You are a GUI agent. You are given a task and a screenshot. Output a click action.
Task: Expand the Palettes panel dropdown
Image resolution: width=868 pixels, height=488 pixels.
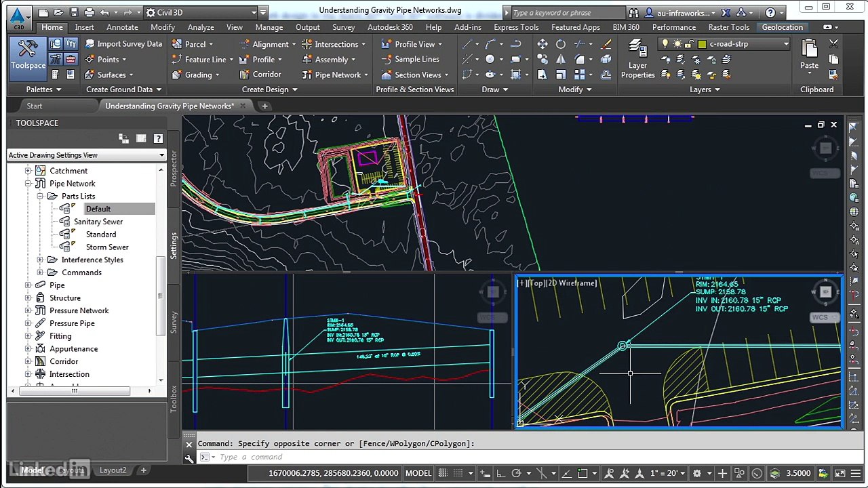pos(43,89)
